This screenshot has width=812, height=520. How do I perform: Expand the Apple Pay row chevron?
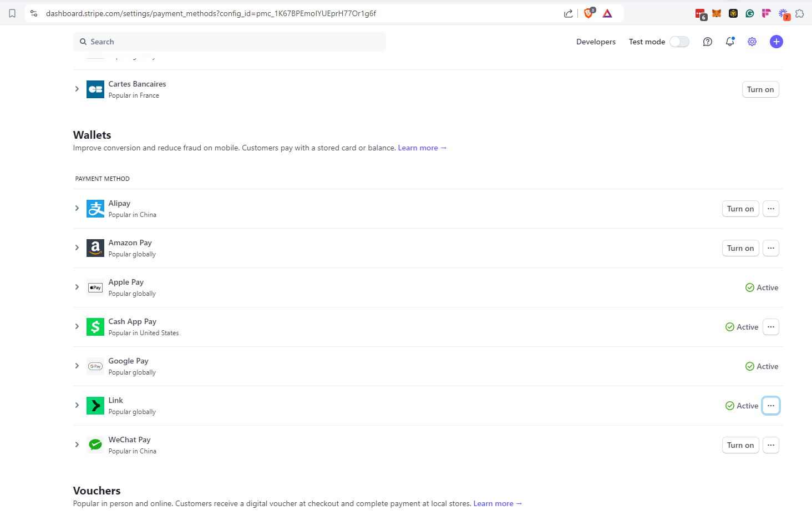pos(77,287)
